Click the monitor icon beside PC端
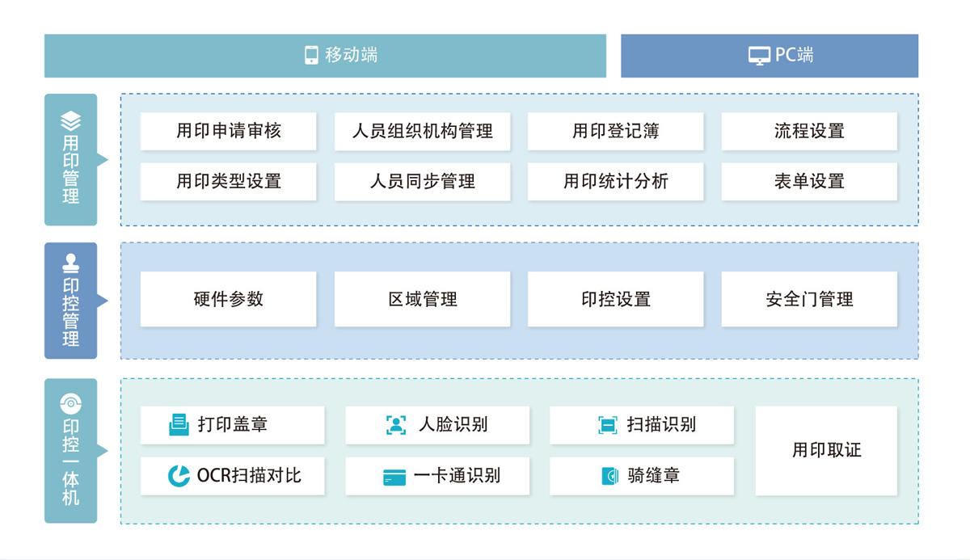 [x=759, y=56]
